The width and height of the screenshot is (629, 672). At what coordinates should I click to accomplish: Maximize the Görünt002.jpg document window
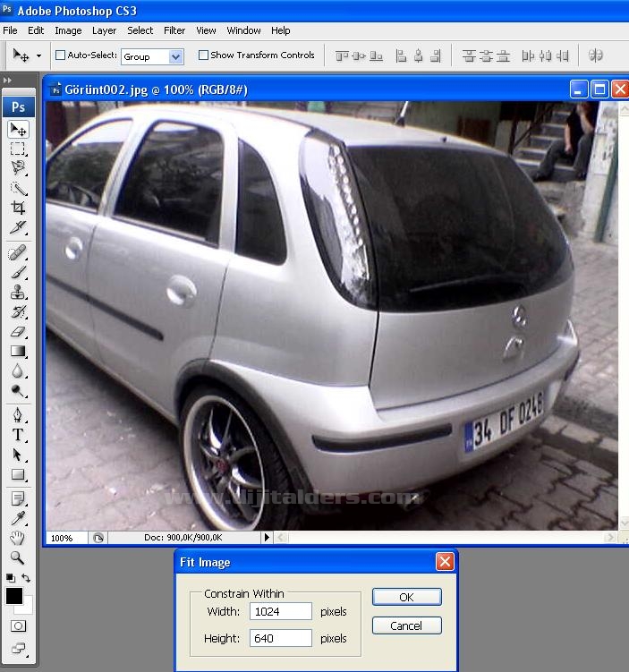point(599,89)
